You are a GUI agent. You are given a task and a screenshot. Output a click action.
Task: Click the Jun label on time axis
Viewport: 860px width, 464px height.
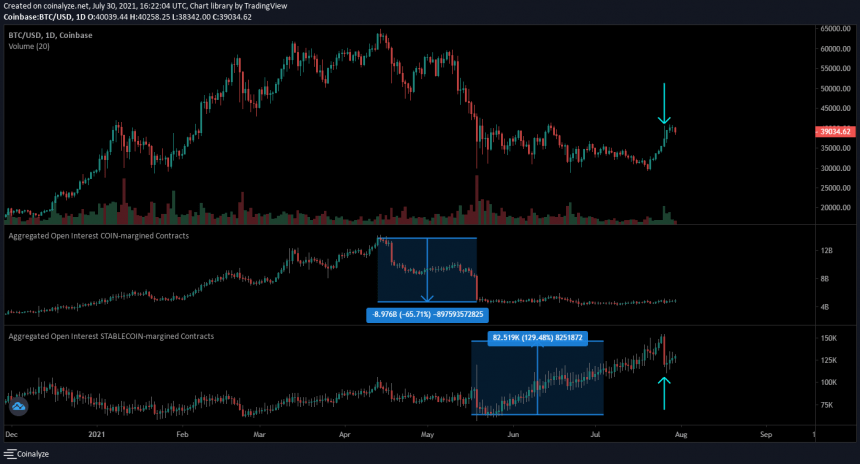click(513, 436)
